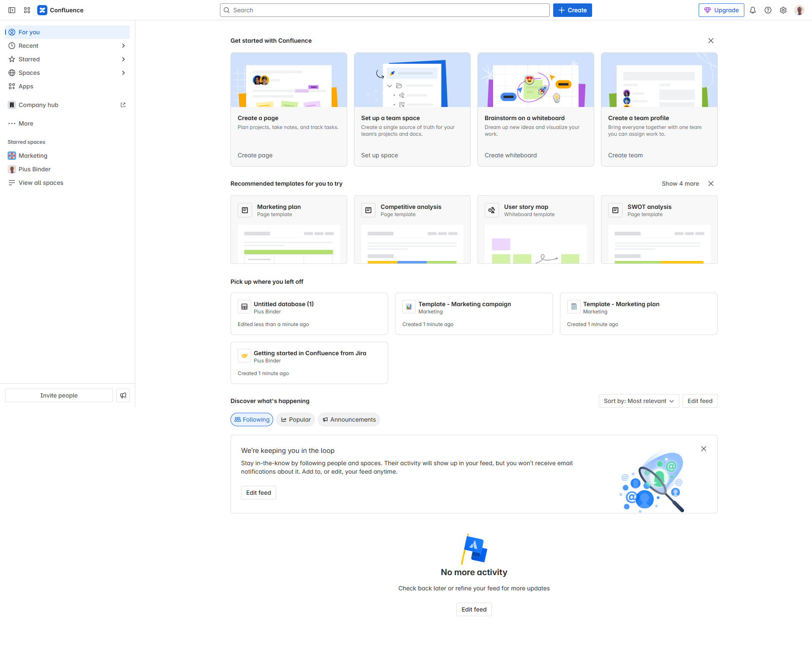Click the Marketing plan template icon
Screen dimensions: 812x650
tap(245, 210)
